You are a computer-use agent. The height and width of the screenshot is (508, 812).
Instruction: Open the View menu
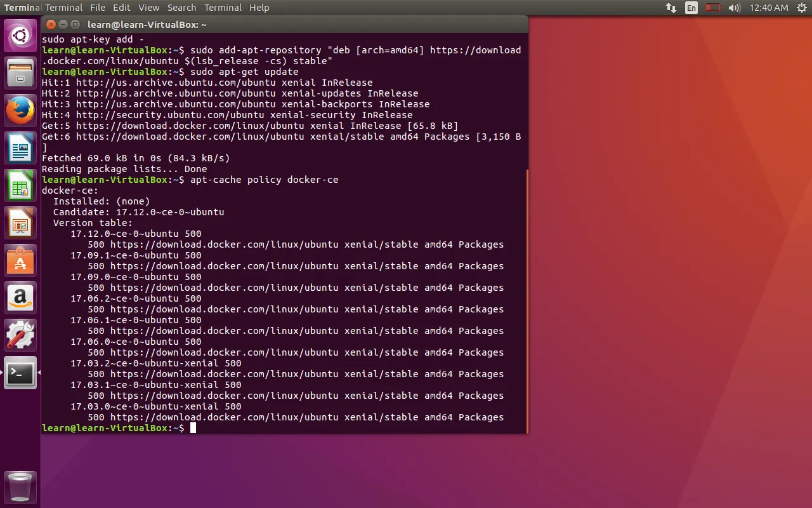[x=149, y=8]
